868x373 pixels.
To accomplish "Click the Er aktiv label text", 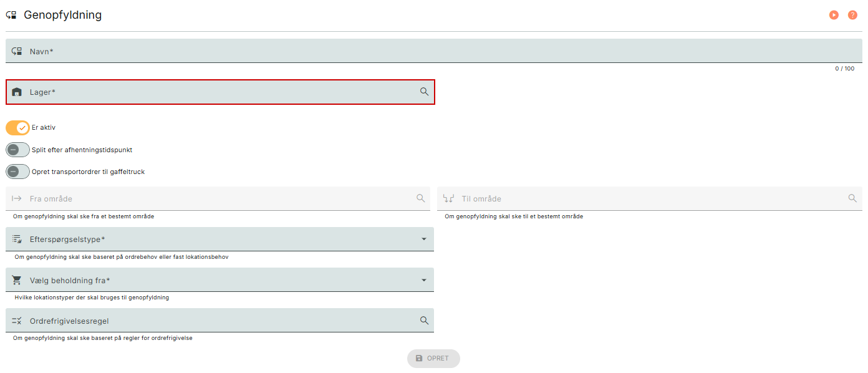I will click(x=44, y=127).
